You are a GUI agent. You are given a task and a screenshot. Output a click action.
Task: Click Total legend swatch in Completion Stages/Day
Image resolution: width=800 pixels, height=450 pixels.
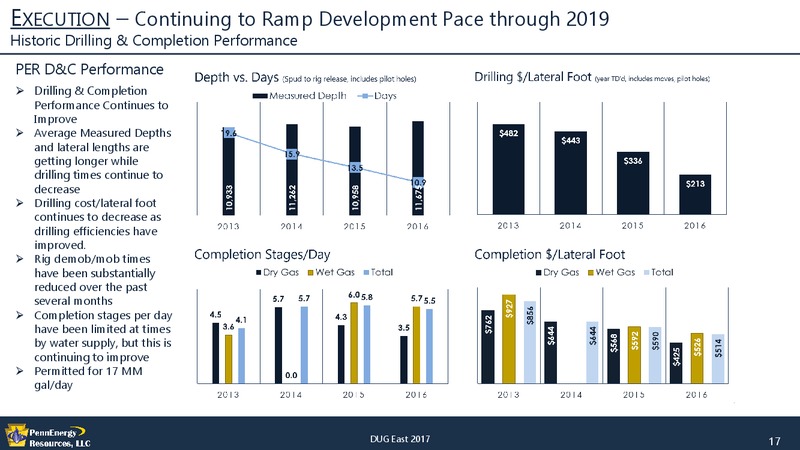[x=367, y=272]
